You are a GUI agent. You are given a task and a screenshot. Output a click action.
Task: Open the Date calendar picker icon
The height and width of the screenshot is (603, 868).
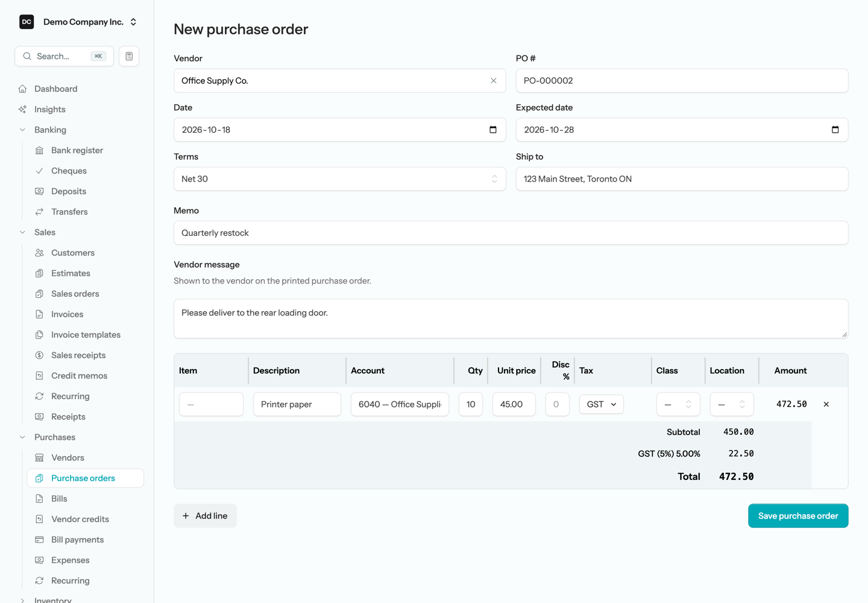point(493,130)
